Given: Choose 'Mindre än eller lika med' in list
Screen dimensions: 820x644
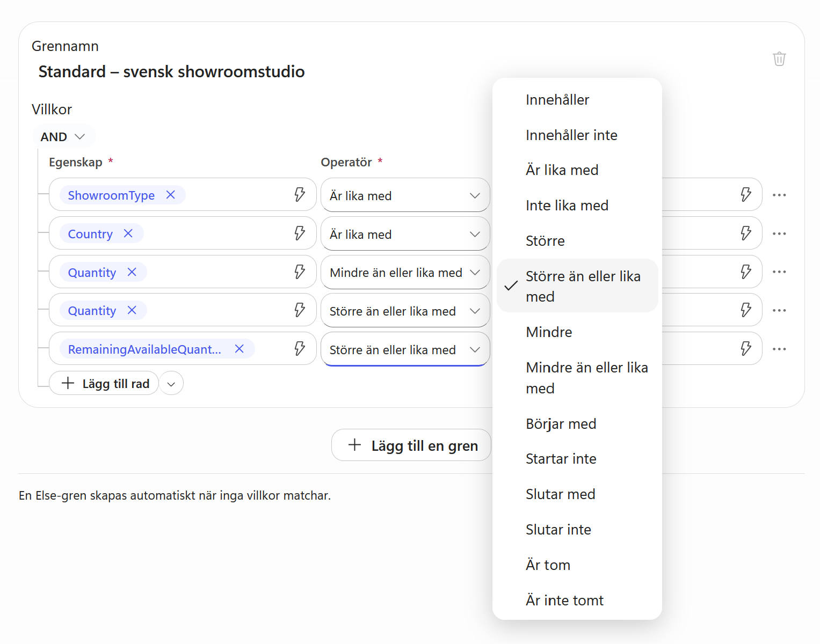Looking at the screenshot, I should click(x=577, y=378).
